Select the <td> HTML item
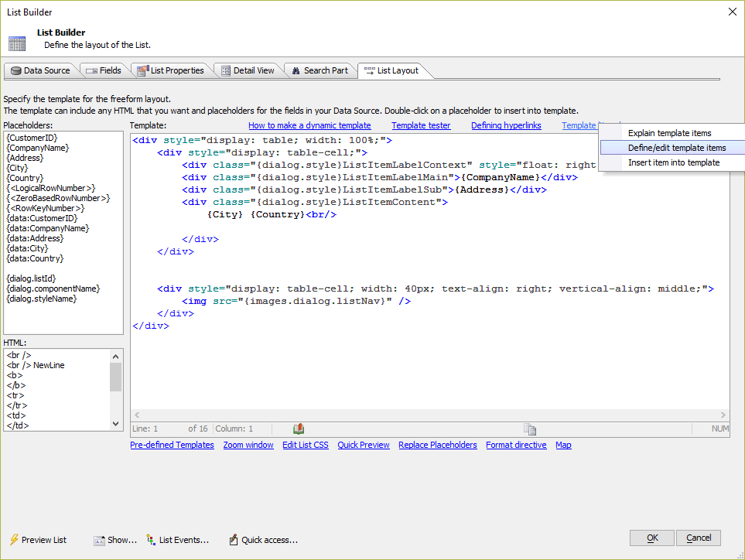 16,415
